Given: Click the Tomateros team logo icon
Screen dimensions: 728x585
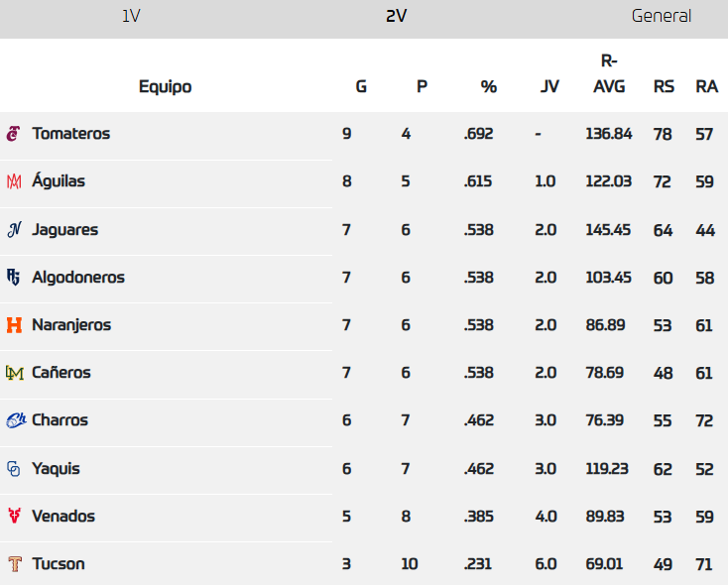Looking at the screenshot, I should [x=14, y=134].
